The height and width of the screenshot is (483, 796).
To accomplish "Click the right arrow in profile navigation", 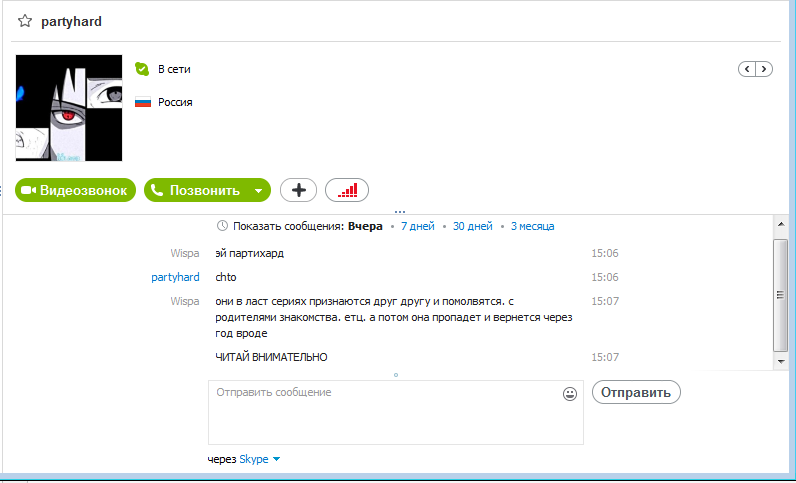I will click(764, 69).
